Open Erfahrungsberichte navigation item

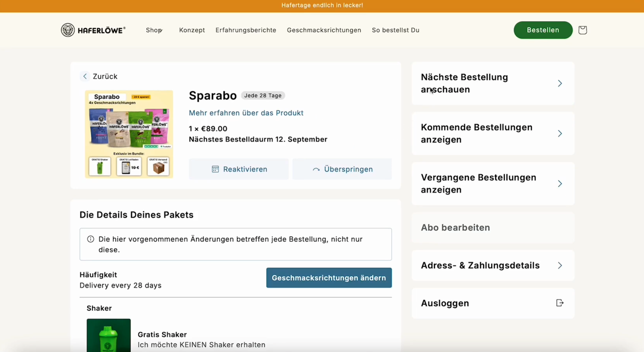click(246, 30)
